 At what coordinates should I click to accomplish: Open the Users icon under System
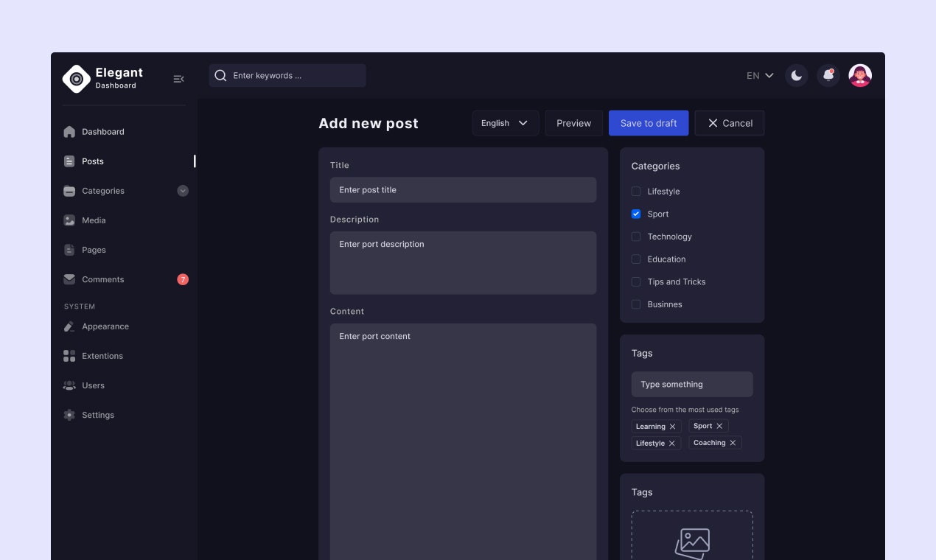[x=69, y=385]
